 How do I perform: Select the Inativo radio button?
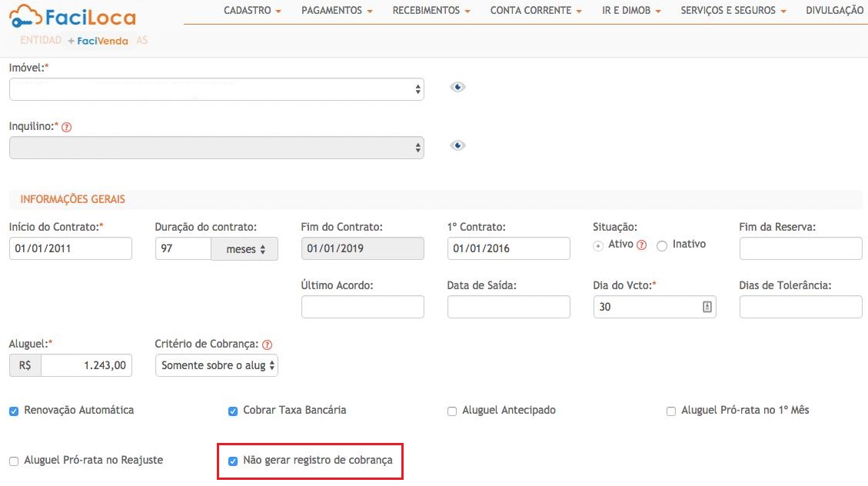point(661,245)
